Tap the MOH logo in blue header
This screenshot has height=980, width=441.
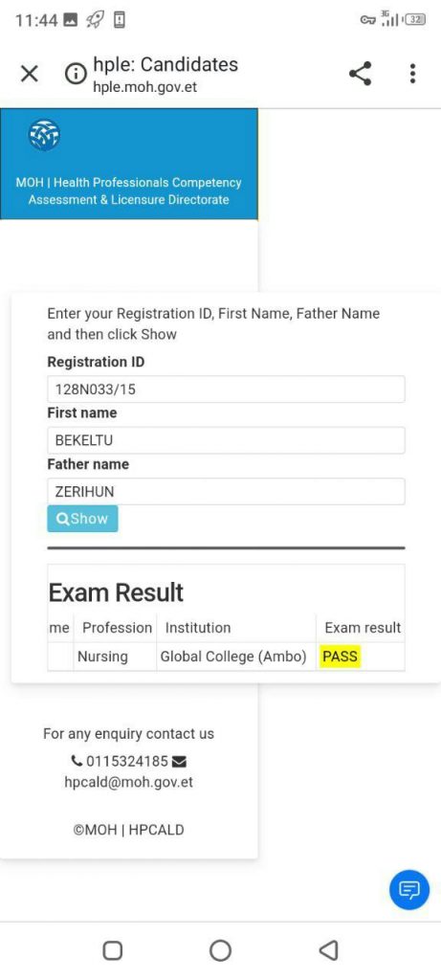click(44, 135)
